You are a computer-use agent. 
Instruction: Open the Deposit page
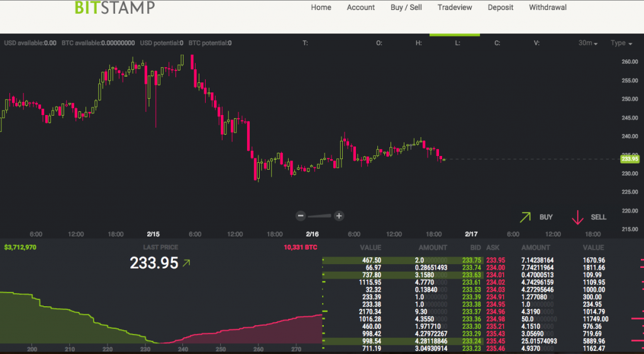[500, 8]
